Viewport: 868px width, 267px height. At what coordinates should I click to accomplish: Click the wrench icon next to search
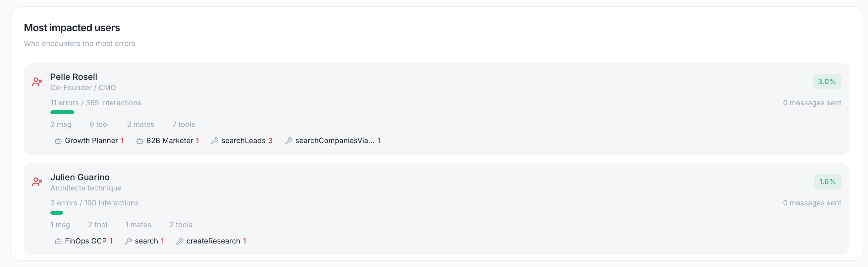(128, 241)
